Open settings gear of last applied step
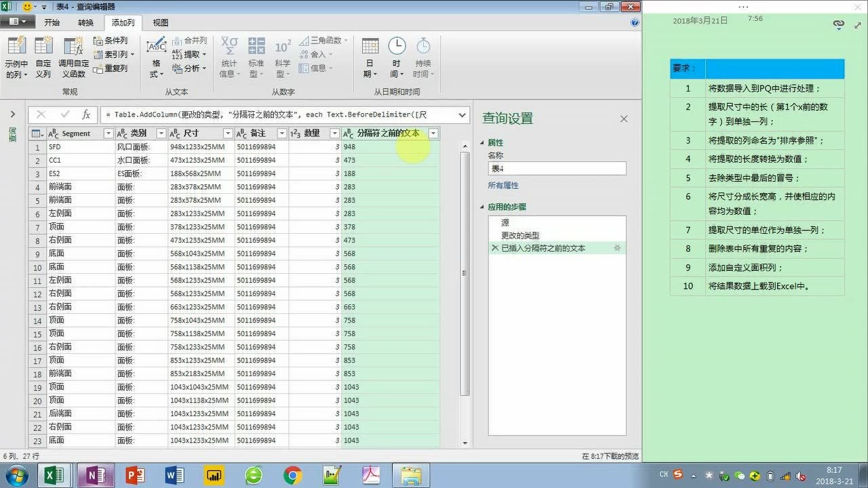This screenshot has height=488, width=868. 617,248
